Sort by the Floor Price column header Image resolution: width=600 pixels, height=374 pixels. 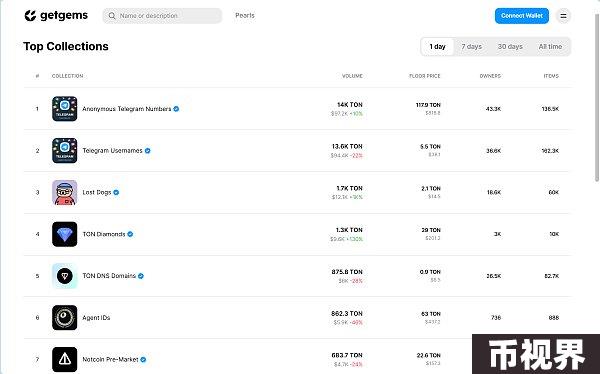425,76
